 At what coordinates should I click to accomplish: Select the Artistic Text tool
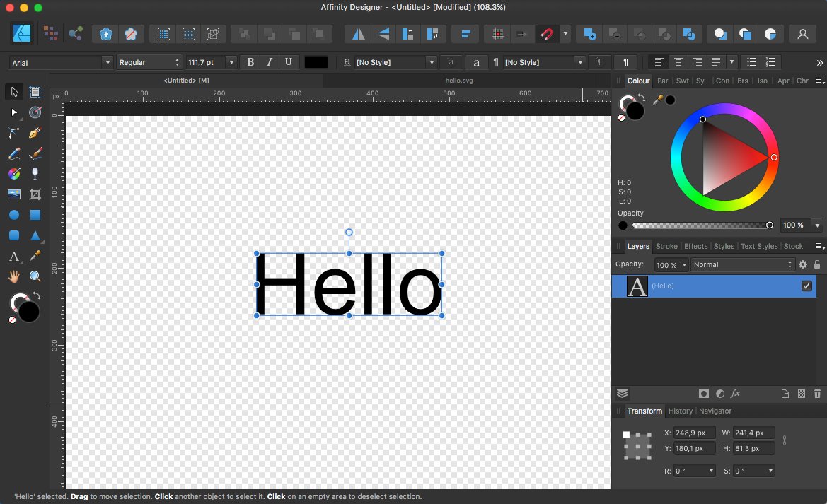tap(14, 255)
